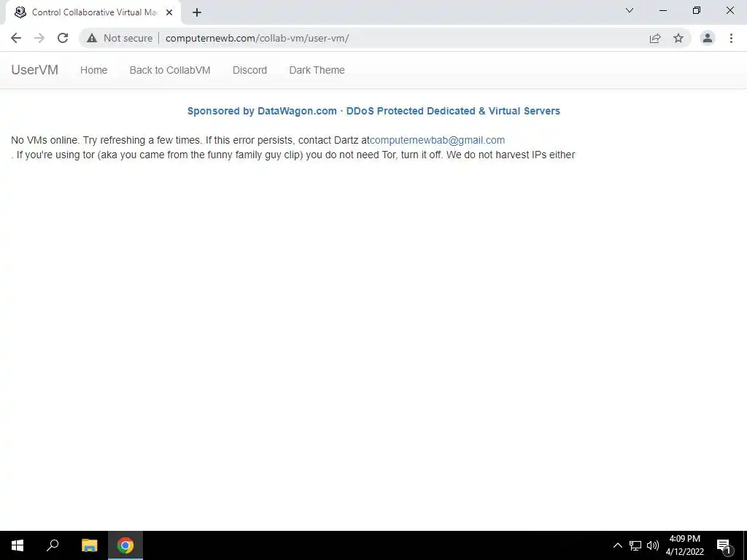Open the Windows Start menu
Screen dimensions: 747x560
click(18, 545)
